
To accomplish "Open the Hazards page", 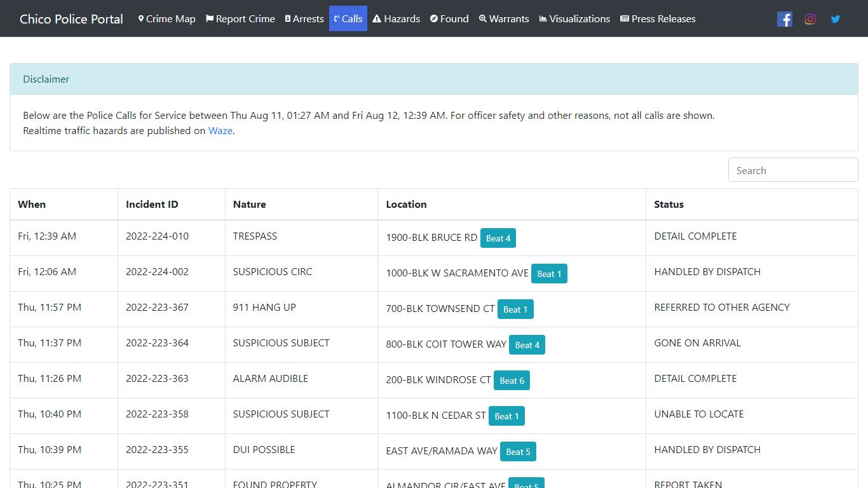I will tap(396, 19).
